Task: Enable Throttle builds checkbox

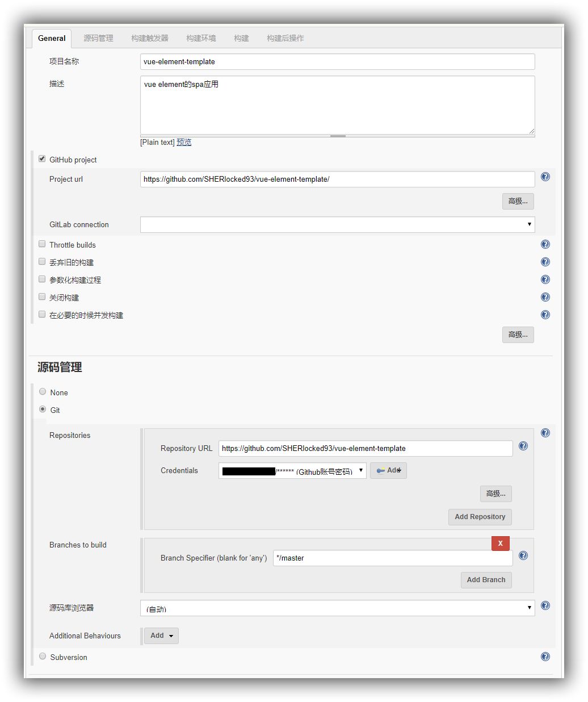Action: pyautogui.click(x=42, y=244)
